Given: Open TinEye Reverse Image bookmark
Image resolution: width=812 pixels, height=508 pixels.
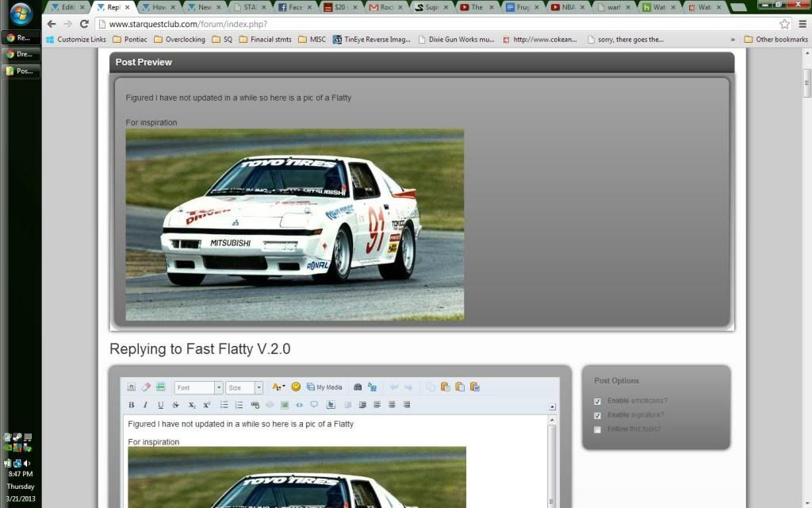Looking at the screenshot, I should coord(371,40).
